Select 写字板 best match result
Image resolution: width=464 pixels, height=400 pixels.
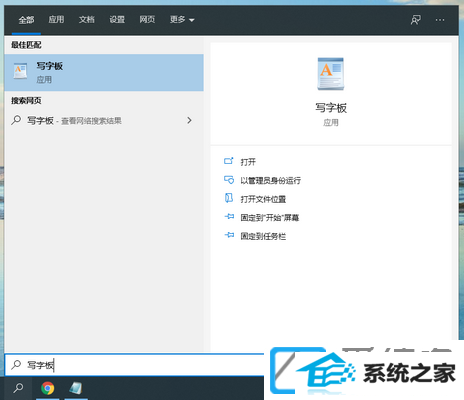click(104, 73)
